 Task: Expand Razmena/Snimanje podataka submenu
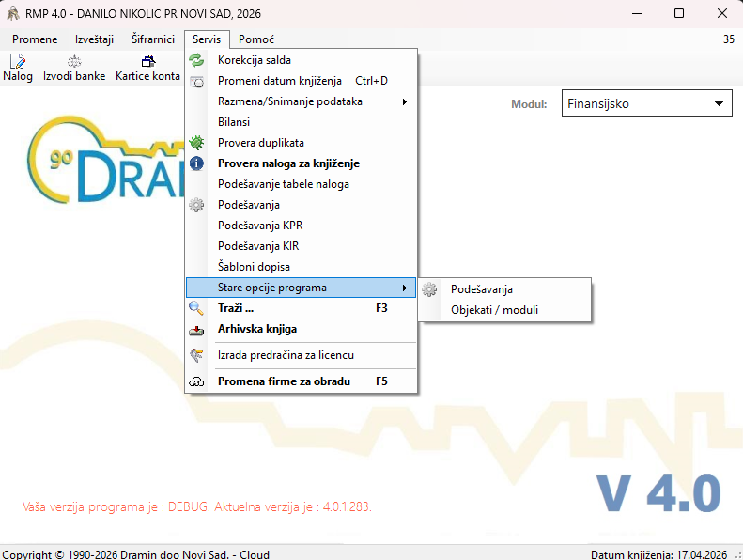[301, 101]
